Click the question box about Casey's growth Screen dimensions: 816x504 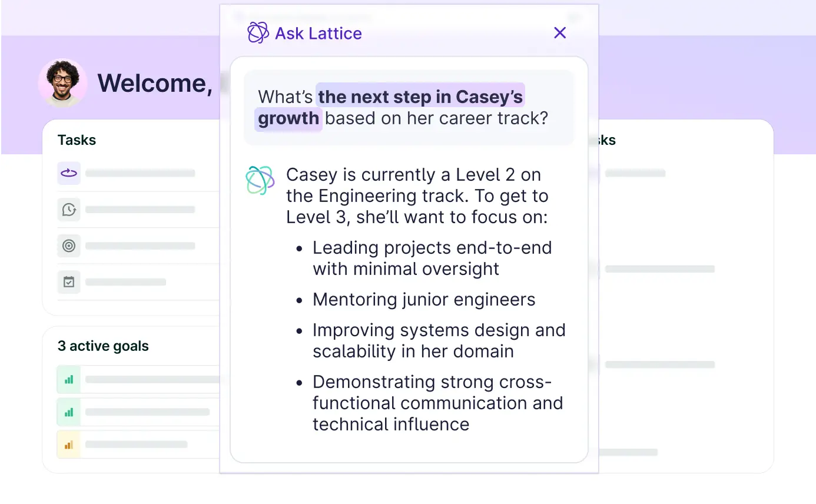[409, 107]
